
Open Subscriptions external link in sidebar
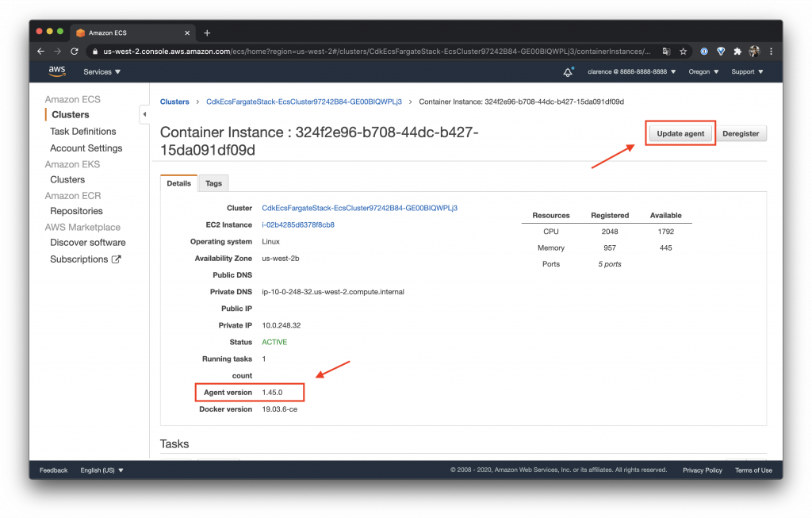click(x=85, y=259)
